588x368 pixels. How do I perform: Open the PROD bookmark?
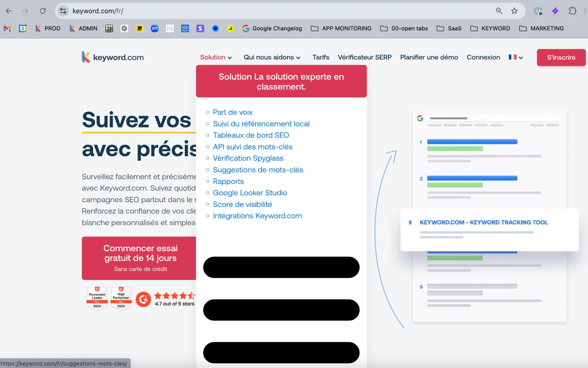[x=48, y=28]
